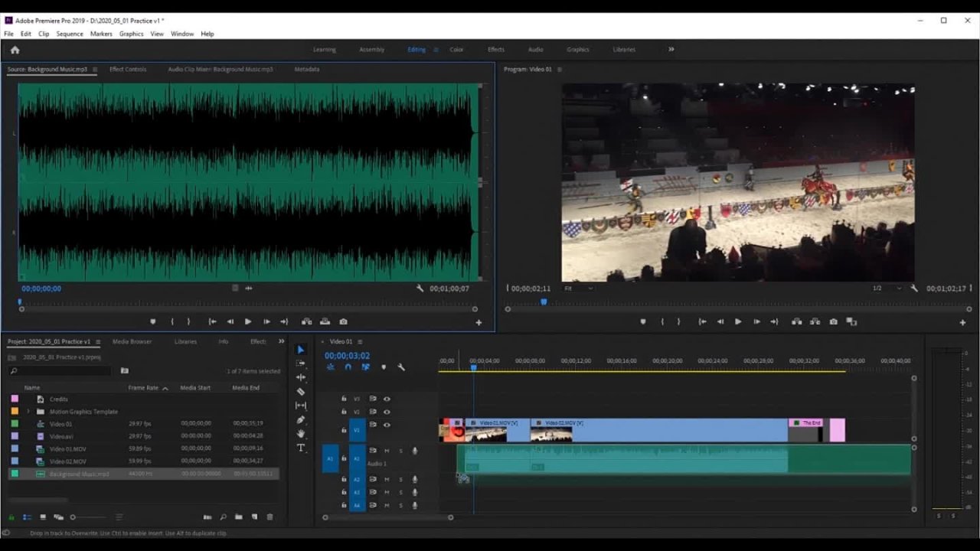980x551 pixels.
Task: Toggle track output eye for V1
Action: coord(387,425)
